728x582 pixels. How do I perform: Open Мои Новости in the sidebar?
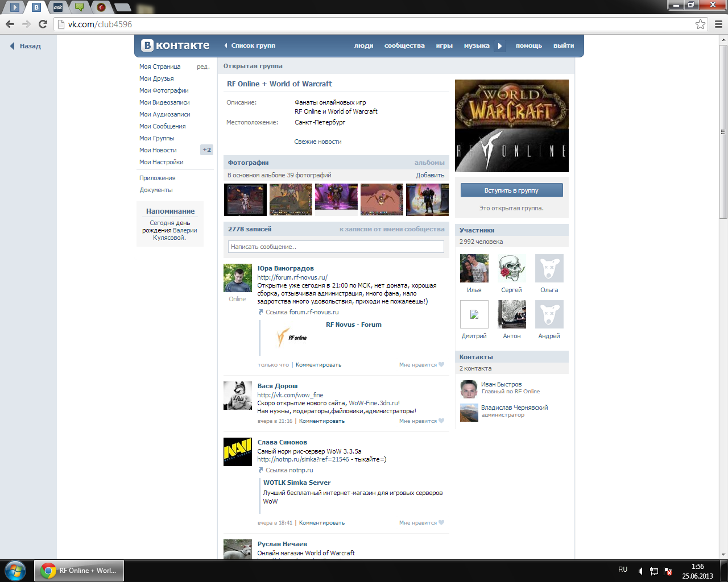pyautogui.click(x=158, y=150)
